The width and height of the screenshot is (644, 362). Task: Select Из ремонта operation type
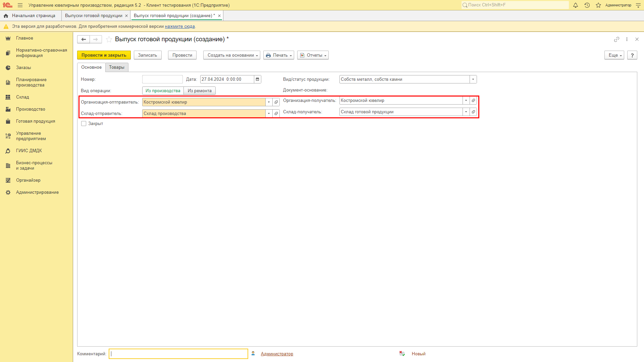tap(200, 91)
